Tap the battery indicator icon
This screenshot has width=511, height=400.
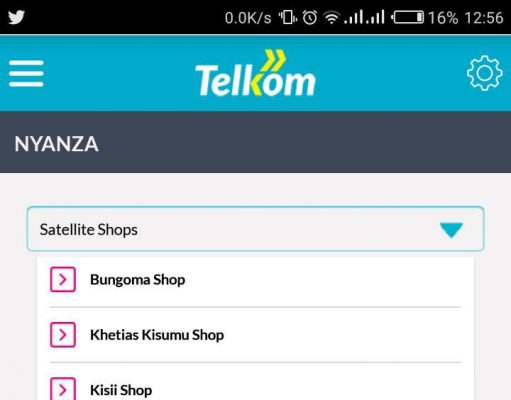coord(408,18)
